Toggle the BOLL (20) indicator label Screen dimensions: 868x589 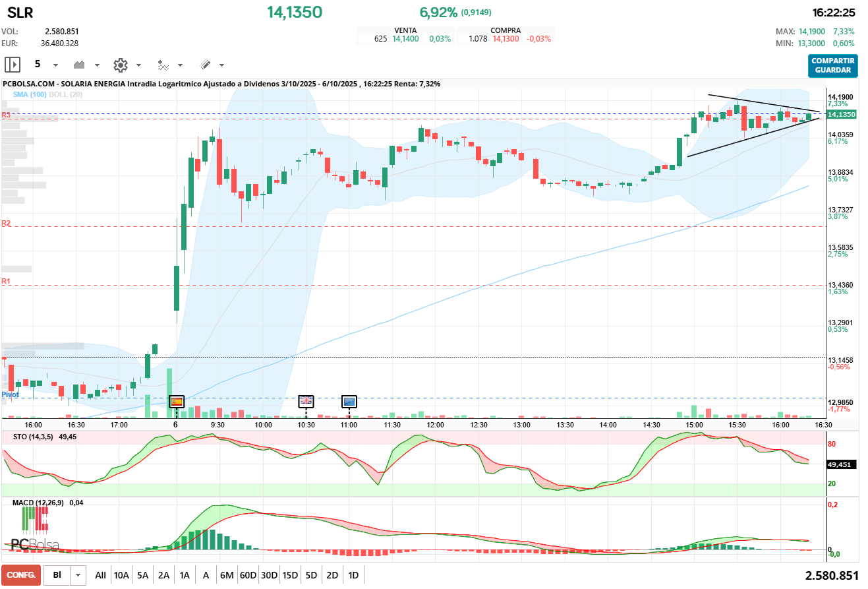click(67, 94)
